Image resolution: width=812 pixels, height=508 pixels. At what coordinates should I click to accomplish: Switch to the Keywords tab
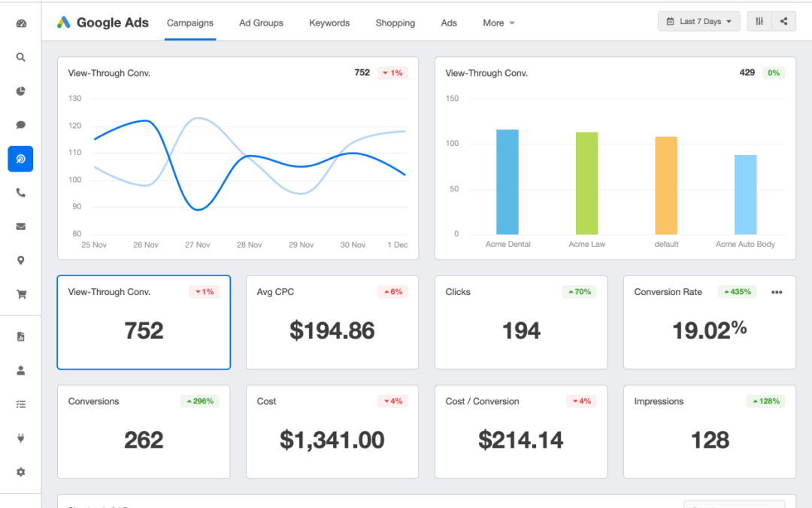329,23
